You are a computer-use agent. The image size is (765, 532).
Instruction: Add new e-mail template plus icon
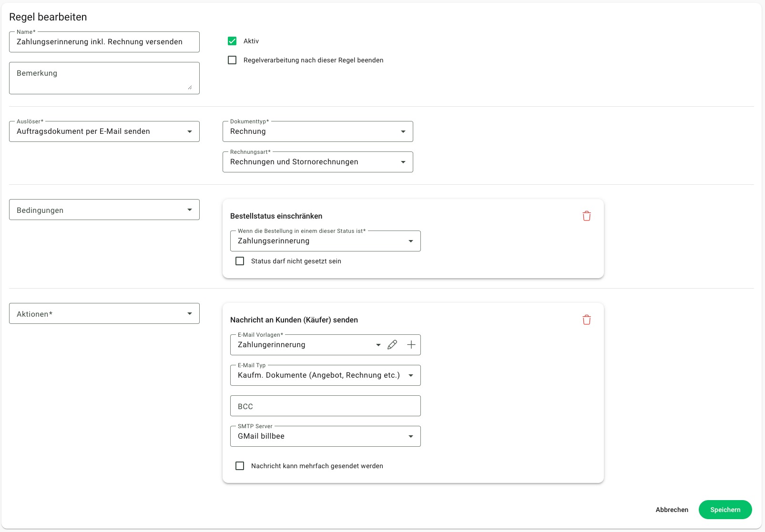411,345
